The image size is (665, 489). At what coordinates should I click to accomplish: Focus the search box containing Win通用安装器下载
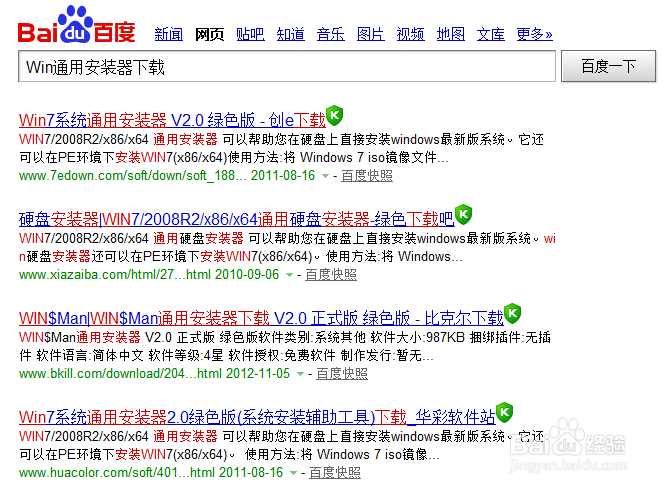(287, 66)
